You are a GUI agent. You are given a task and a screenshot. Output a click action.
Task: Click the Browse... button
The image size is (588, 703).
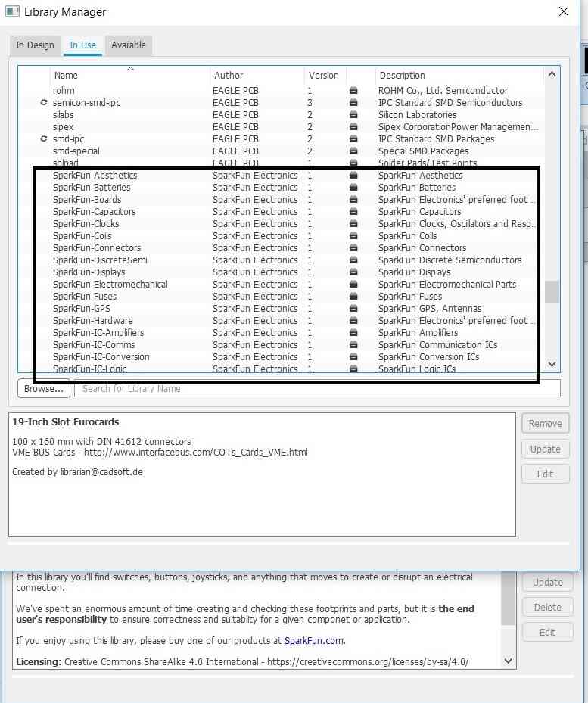click(x=43, y=389)
